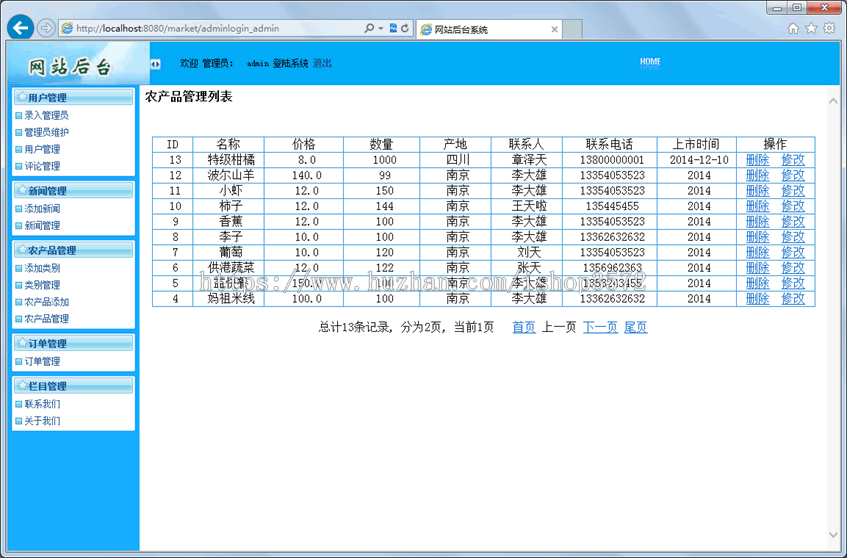Select the 联系电话 column header
847x558 pixels.
609,144
